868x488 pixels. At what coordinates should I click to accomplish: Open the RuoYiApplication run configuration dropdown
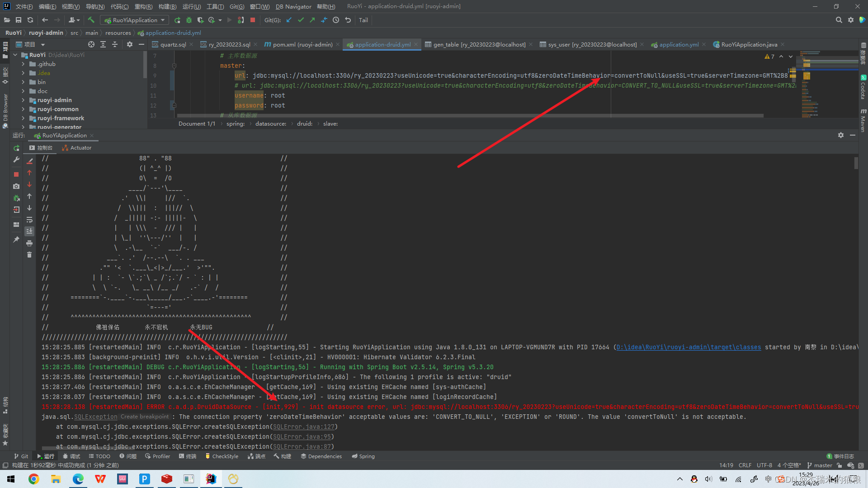tap(135, 20)
